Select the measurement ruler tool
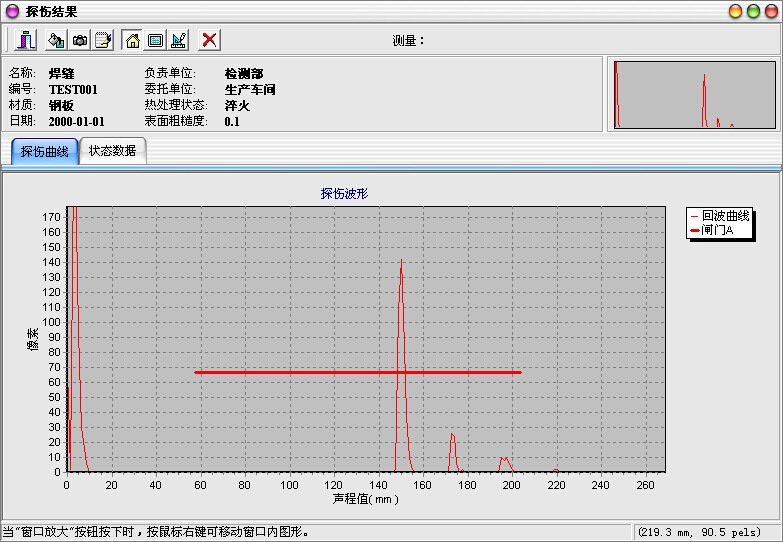Image resolution: width=783 pixels, height=542 pixels. tap(179, 40)
